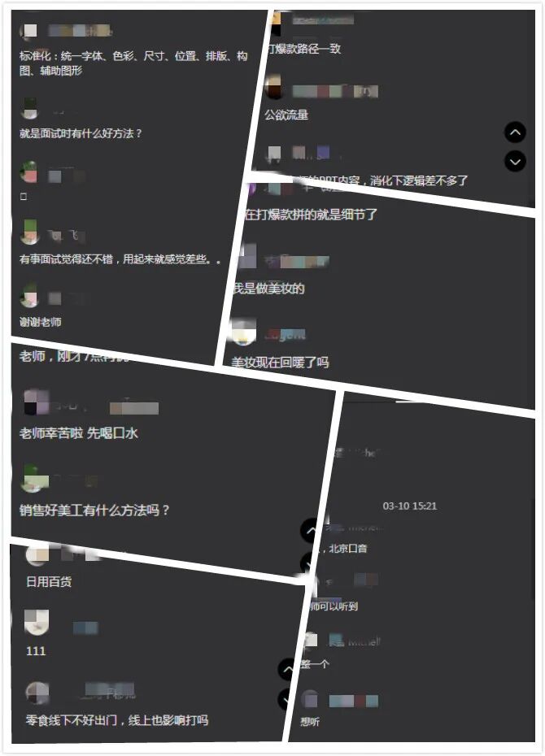Click the avatar above 谢谢老师
Viewport: 545px width, 756px height.
tap(29, 296)
